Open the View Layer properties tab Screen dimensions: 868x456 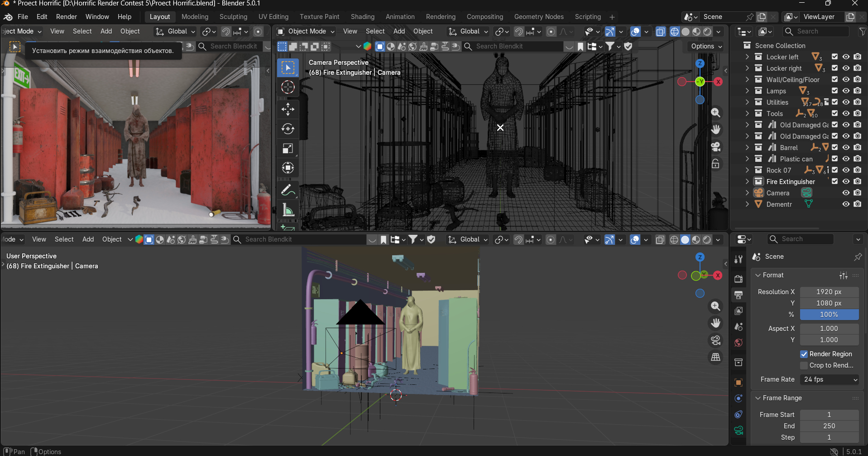739,310
